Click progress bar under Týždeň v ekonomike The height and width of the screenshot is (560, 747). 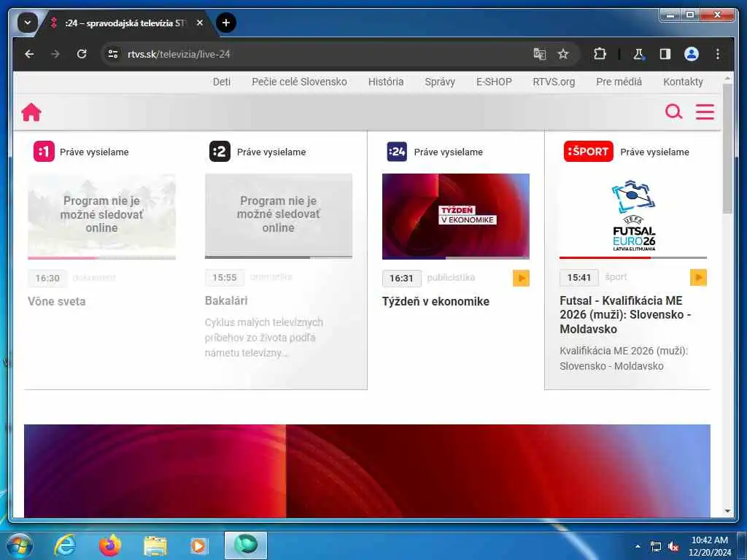455,258
